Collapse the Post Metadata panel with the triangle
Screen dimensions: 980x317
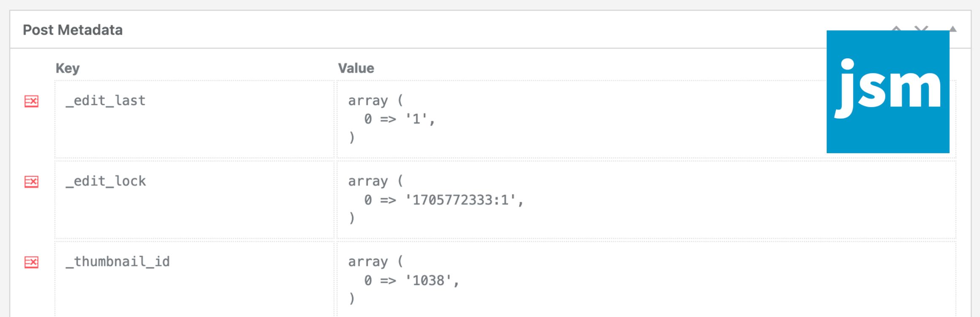pyautogui.click(x=953, y=29)
